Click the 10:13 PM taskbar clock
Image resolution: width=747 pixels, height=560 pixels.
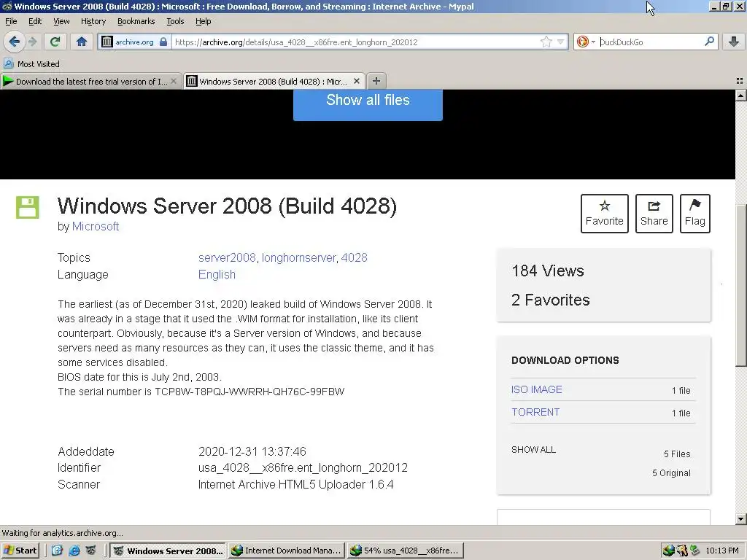[x=722, y=551]
